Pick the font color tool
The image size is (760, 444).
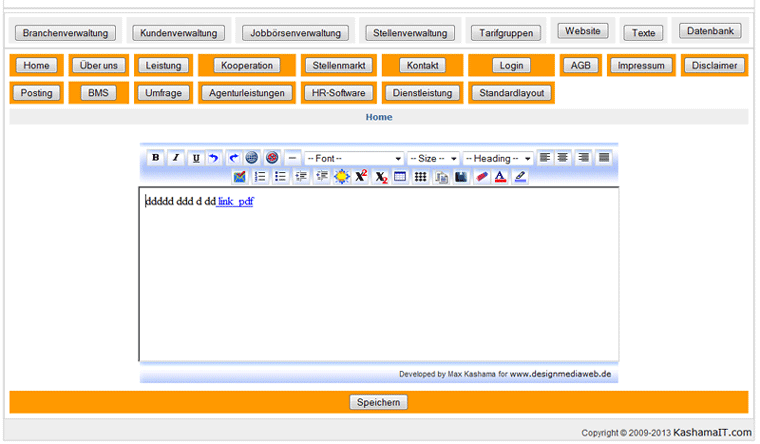click(x=501, y=177)
